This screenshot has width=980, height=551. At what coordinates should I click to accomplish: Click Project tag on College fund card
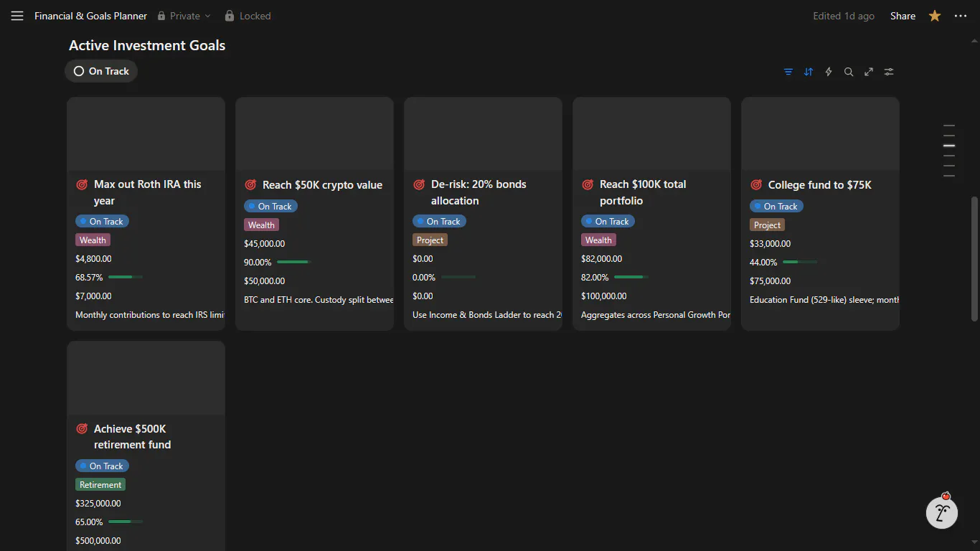click(767, 225)
